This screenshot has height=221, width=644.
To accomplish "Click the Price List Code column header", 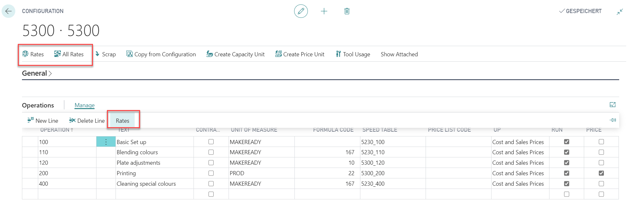I will [449, 130].
